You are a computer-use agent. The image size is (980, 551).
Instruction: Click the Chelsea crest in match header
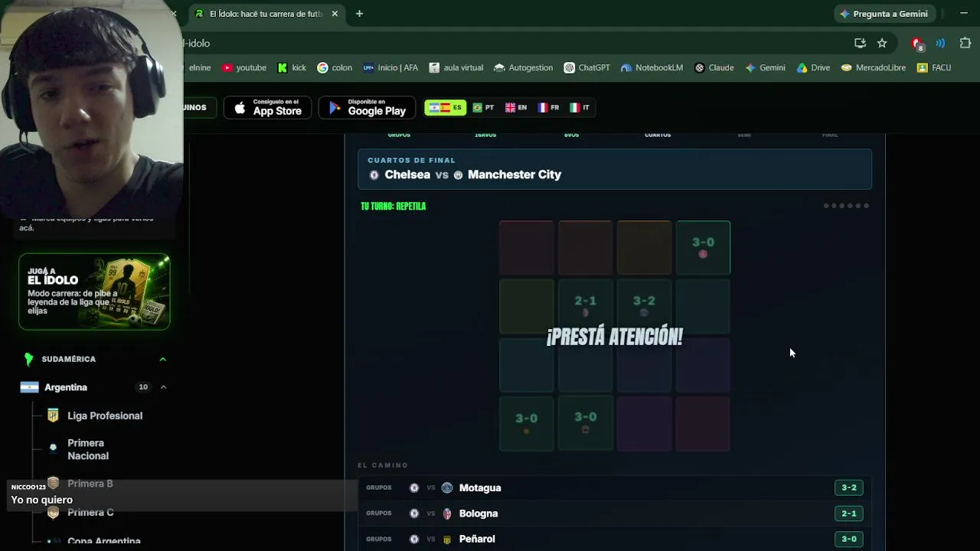374,175
